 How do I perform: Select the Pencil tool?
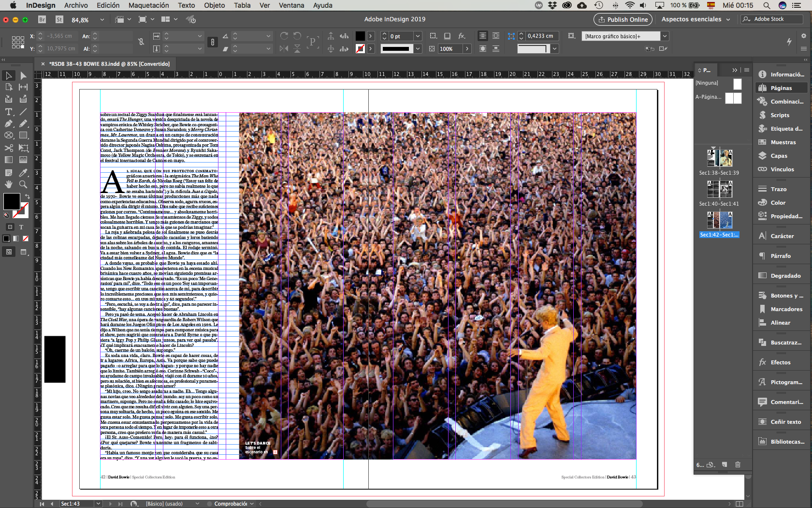tap(23, 123)
